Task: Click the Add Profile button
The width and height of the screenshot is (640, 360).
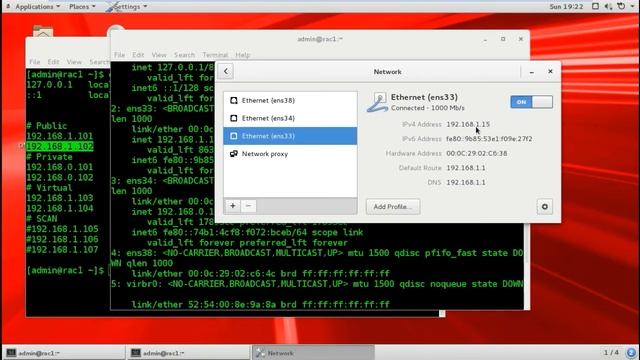Action: [393, 207]
